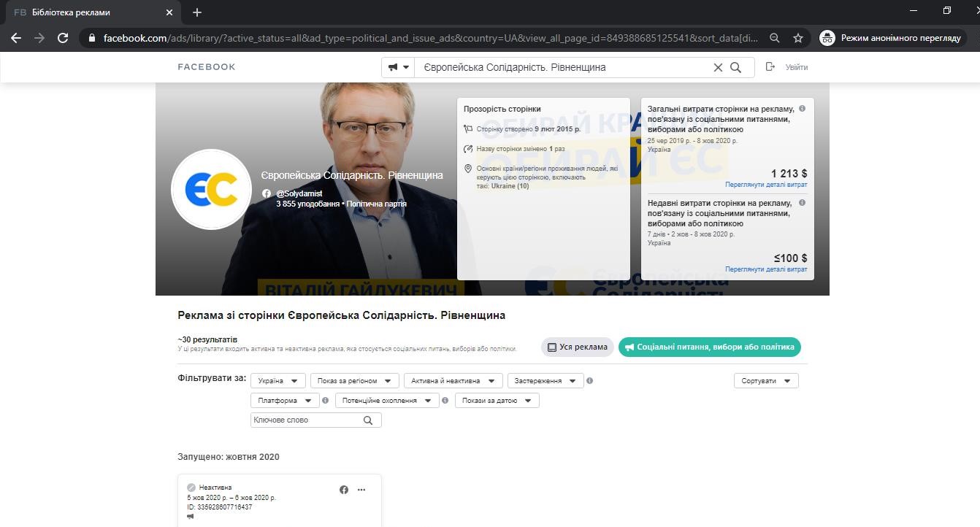Click the Прозорість сторінки heading
Viewport: 980px width, 527px height.
click(x=502, y=109)
